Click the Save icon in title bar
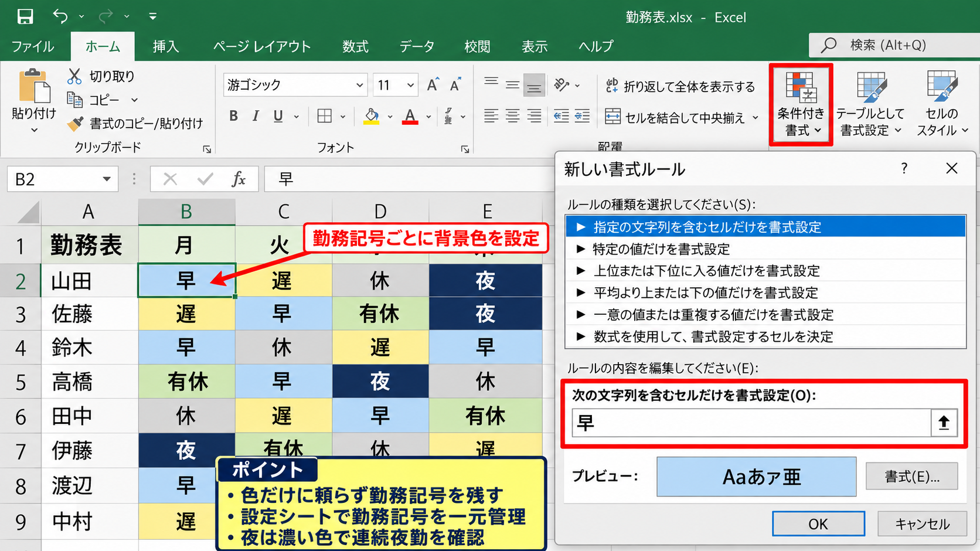980x551 pixels. [x=25, y=16]
